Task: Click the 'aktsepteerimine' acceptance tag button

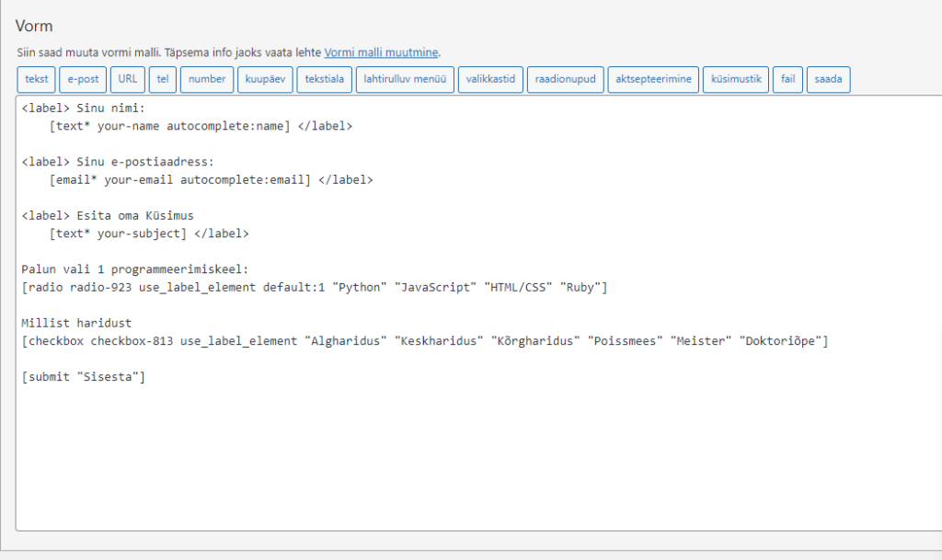Action: pos(653,79)
